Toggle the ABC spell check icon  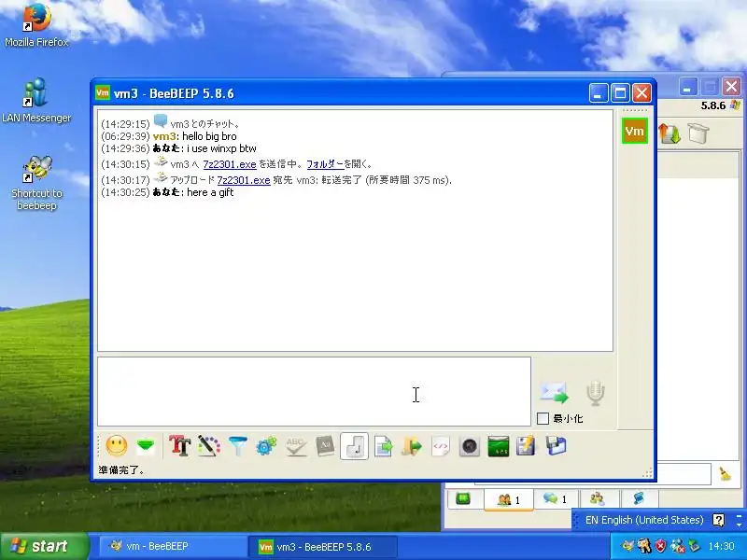point(296,447)
